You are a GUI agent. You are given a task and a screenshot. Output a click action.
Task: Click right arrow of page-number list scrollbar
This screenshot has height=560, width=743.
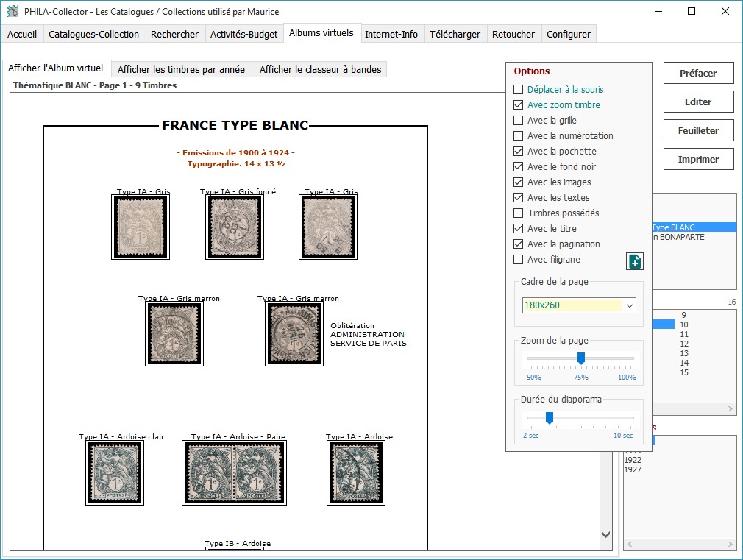click(730, 408)
